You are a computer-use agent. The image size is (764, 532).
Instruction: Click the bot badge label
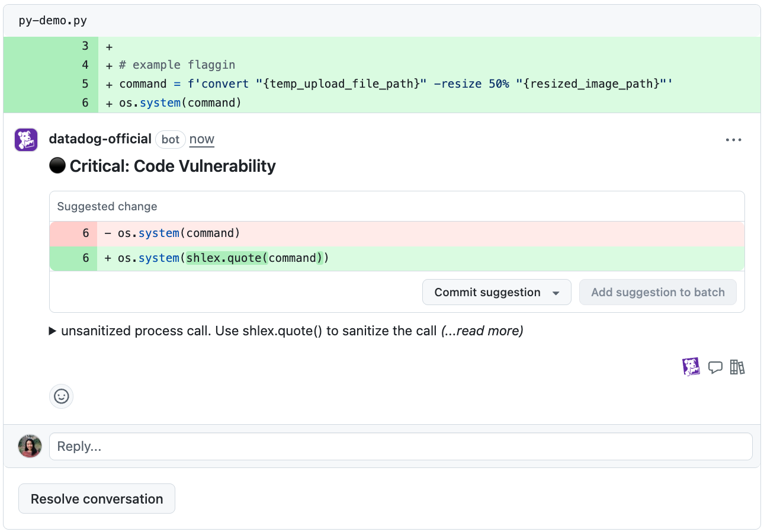(171, 140)
